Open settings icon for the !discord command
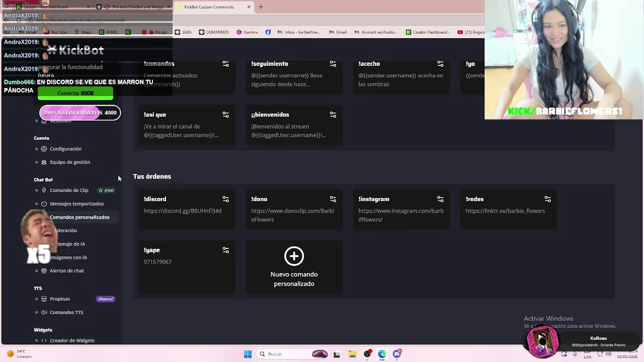 click(225, 199)
